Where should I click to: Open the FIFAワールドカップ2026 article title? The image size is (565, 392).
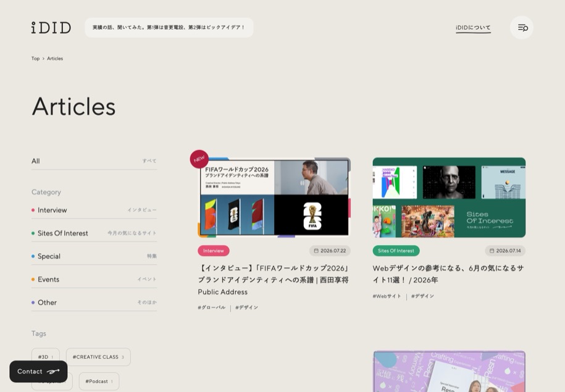pos(274,280)
